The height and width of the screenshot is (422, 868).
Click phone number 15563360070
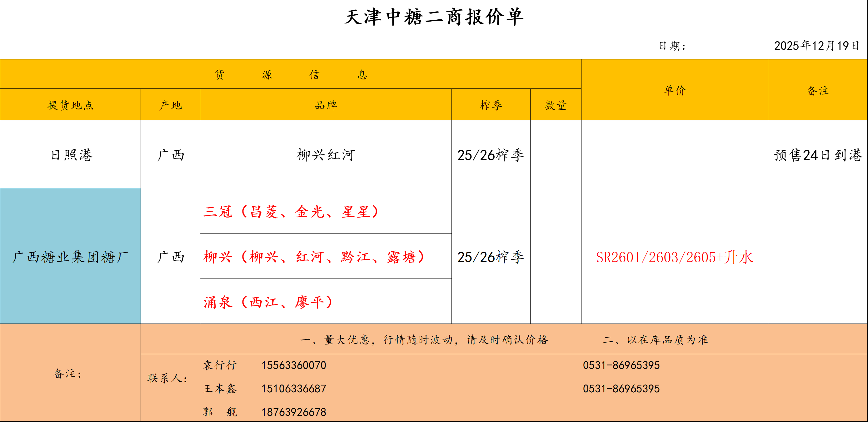(x=293, y=365)
